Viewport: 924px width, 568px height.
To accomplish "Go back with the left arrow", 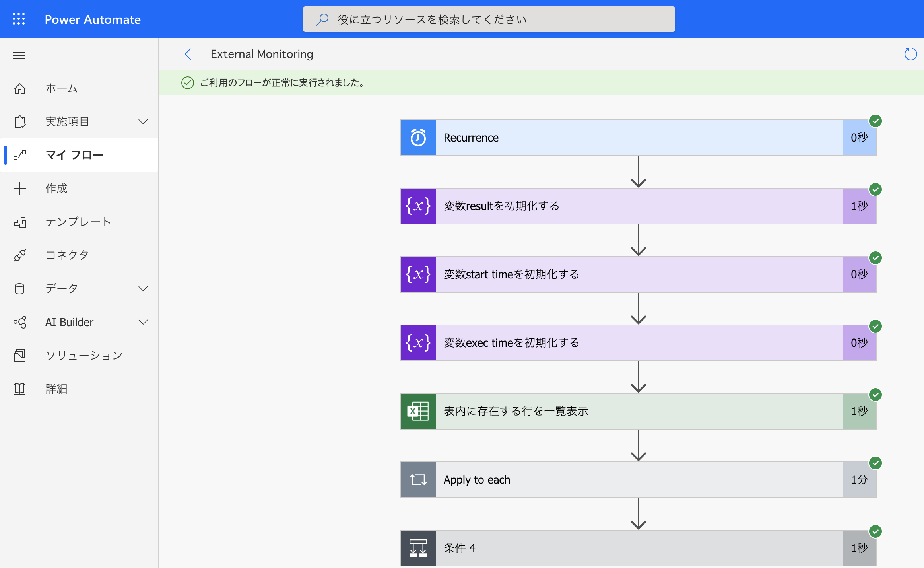I will [191, 54].
